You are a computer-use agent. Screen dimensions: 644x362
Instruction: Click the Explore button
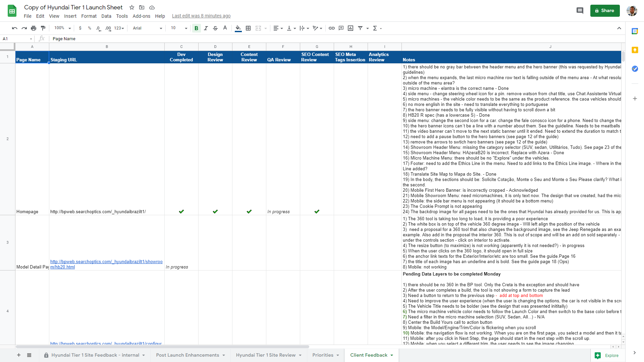click(607, 355)
